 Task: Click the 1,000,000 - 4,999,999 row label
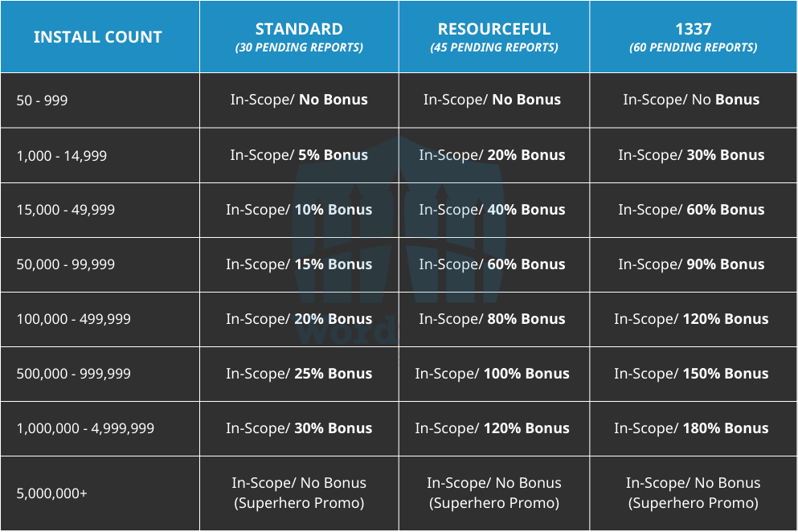coord(85,428)
